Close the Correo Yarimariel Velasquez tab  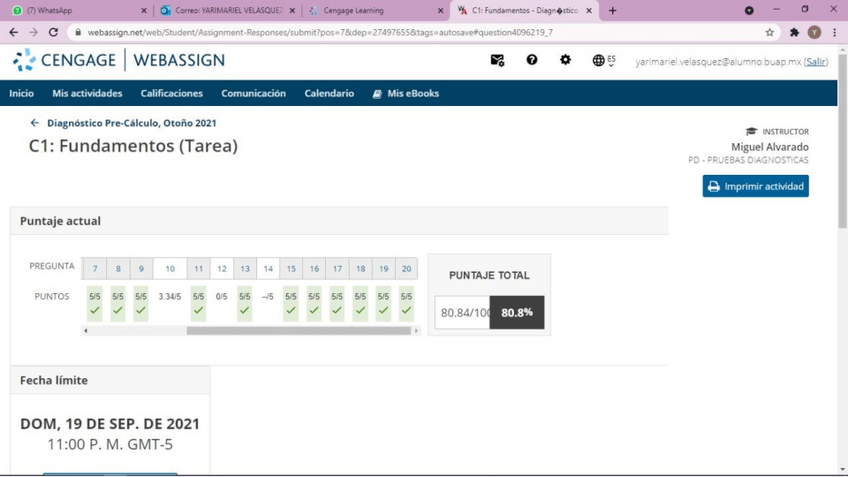(292, 10)
